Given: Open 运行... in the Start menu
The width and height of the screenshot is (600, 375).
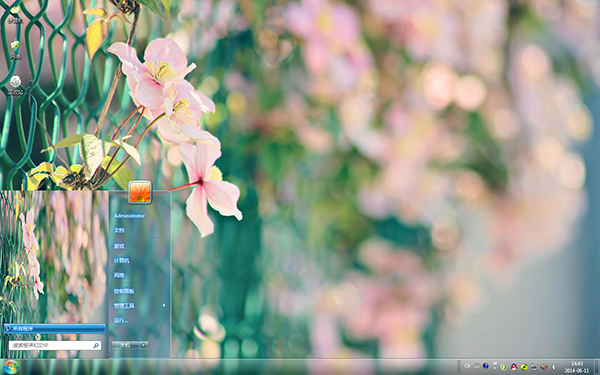Looking at the screenshot, I should (x=121, y=320).
